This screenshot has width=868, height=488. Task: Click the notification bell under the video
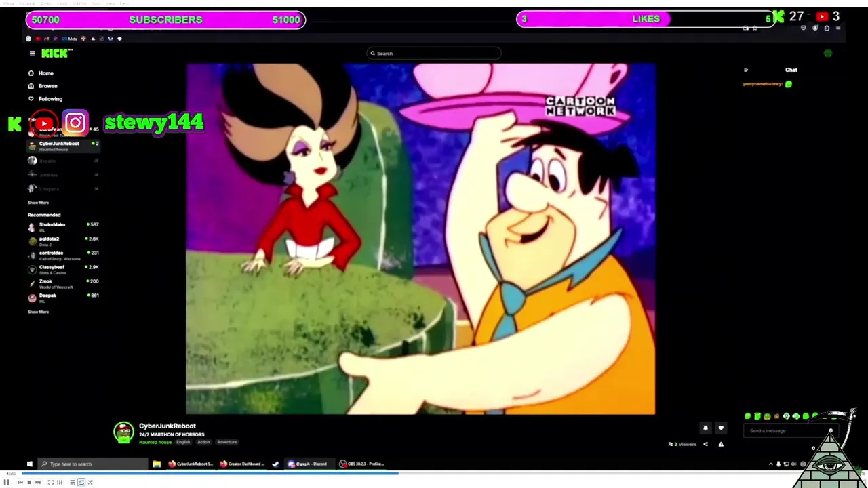click(x=705, y=428)
